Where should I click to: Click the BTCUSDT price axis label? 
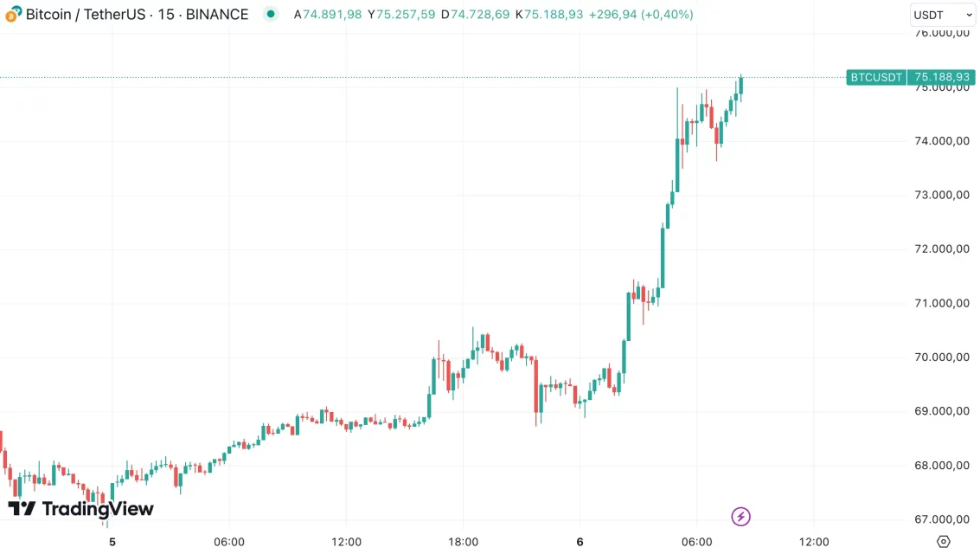[x=876, y=77]
